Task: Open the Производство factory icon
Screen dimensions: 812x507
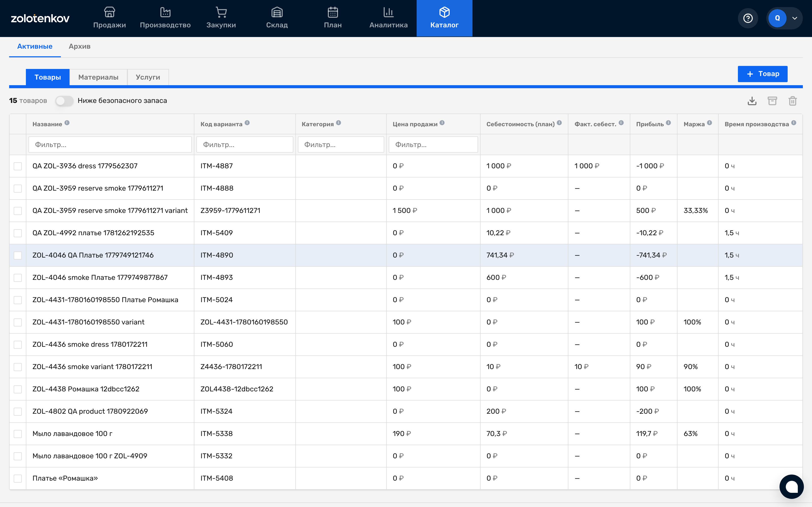Action: [165, 12]
